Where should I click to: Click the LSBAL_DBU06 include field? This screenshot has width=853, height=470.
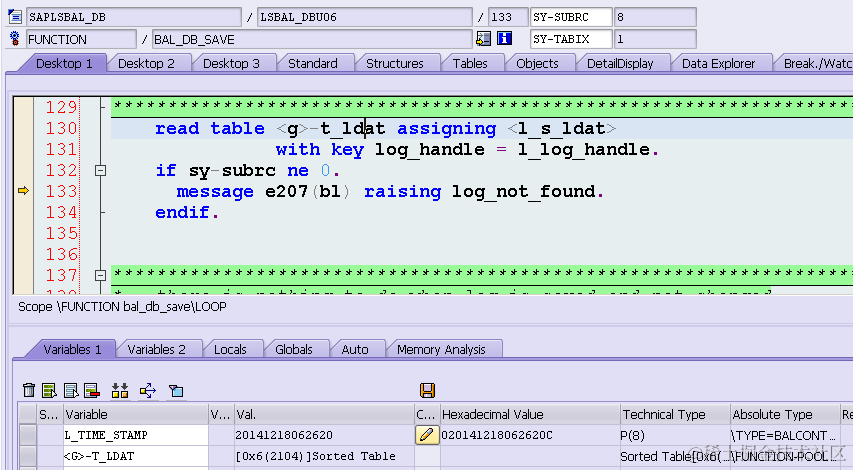point(364,17)
